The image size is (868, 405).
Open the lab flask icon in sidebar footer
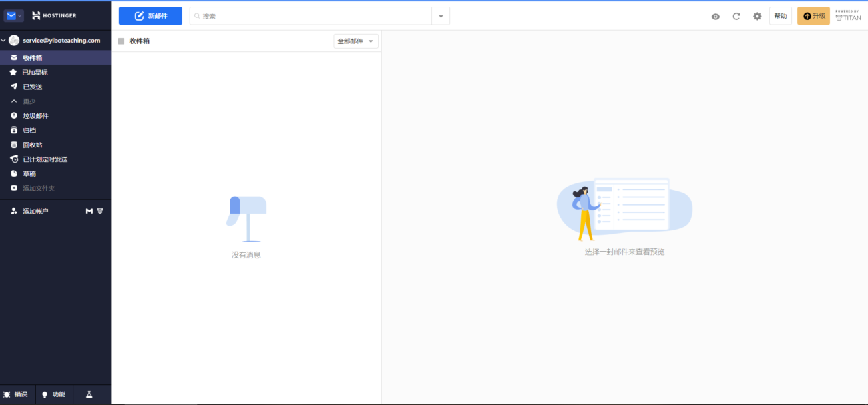[89, 394]
